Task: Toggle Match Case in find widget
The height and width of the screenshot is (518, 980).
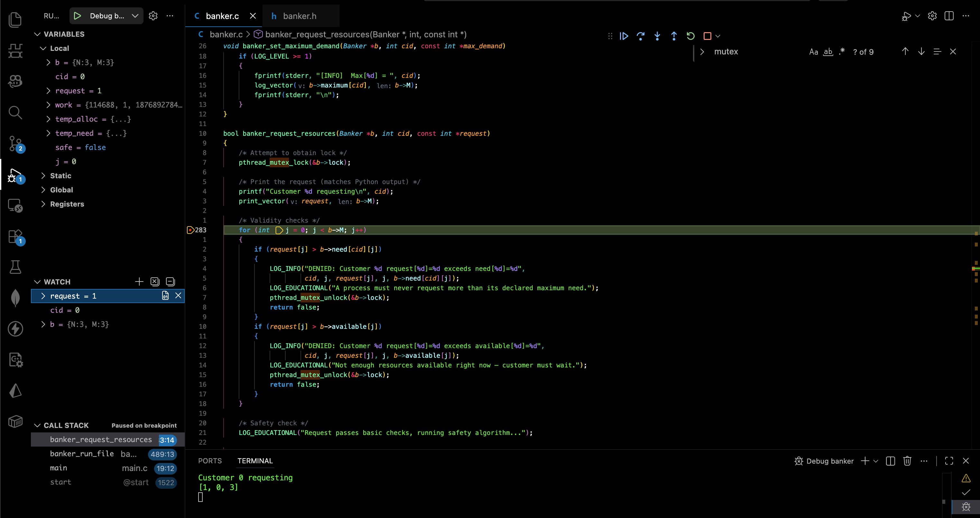Action: coord(813,52)
